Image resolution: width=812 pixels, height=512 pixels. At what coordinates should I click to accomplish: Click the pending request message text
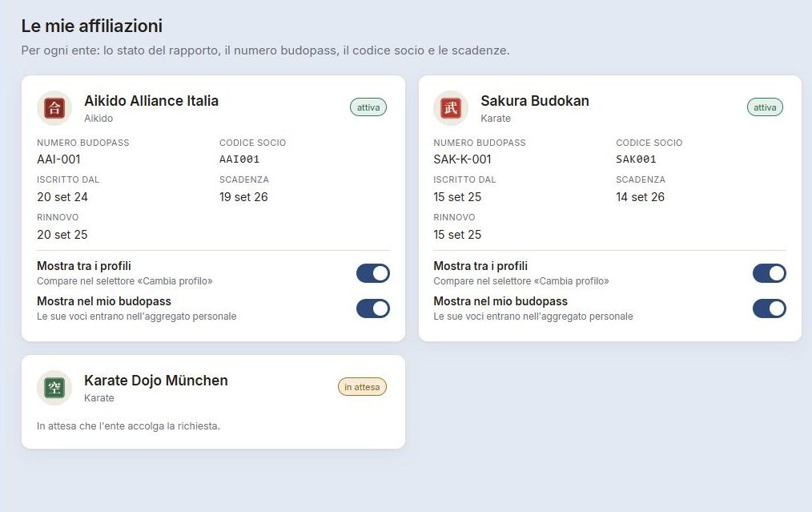click(128, 426)
